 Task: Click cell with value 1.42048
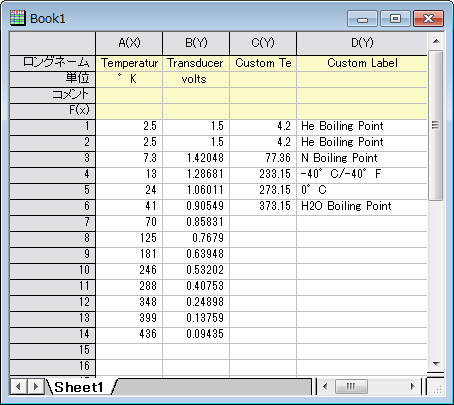point(196,159)
